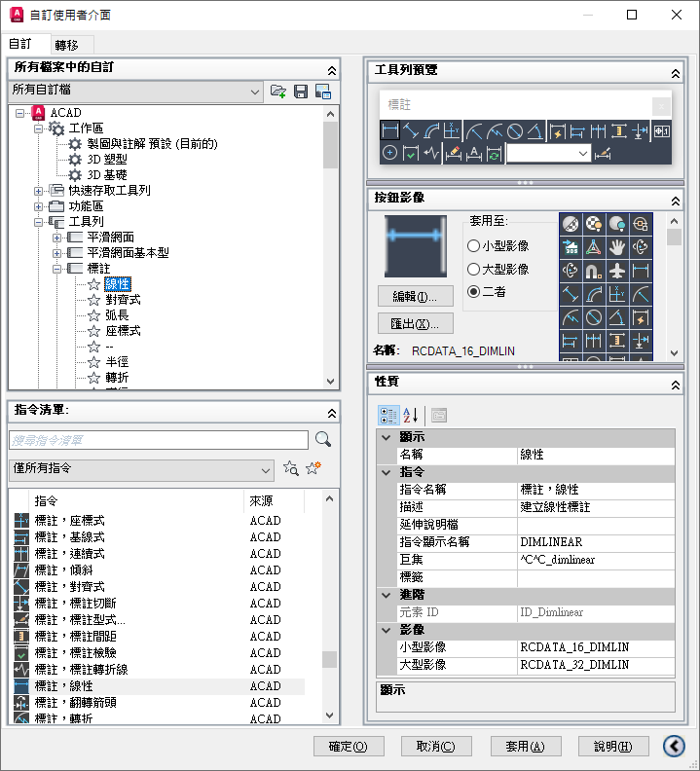
Task: Select the Aligned dimension icon in toolbar preview
Action: click(x=411, y=130)
